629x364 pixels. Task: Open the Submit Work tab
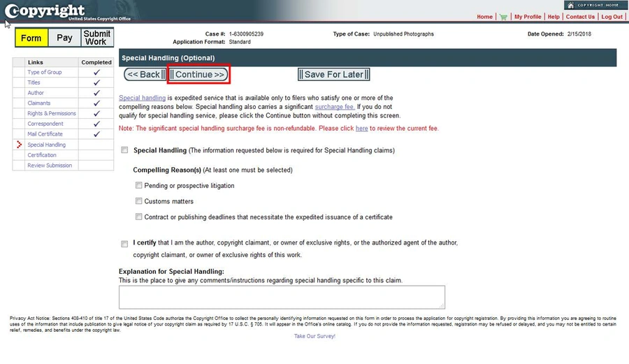[97, 38]
